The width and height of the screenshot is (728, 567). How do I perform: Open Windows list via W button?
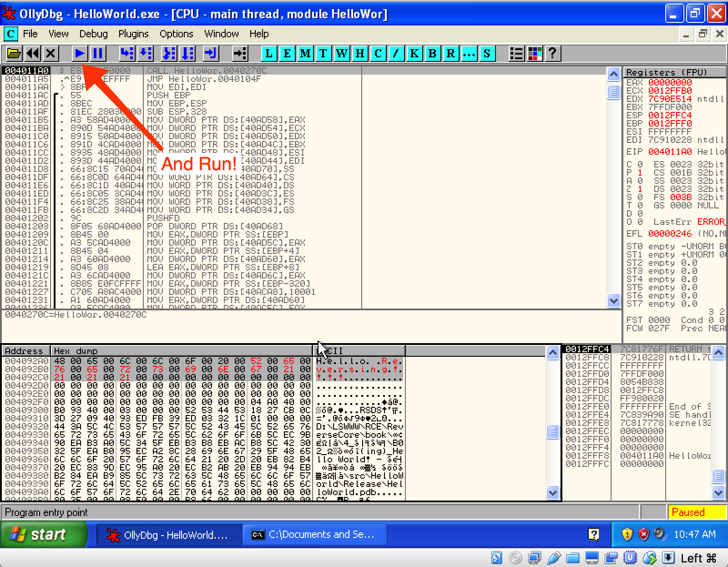(341, 54)
